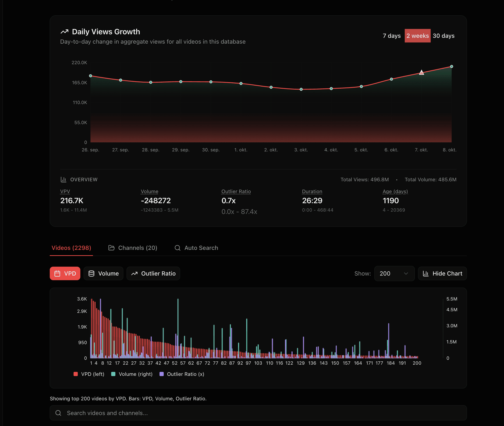Open the Show 200 dropdown
The width and height of the screenshot is (504, 426).
tap(394, 273)
